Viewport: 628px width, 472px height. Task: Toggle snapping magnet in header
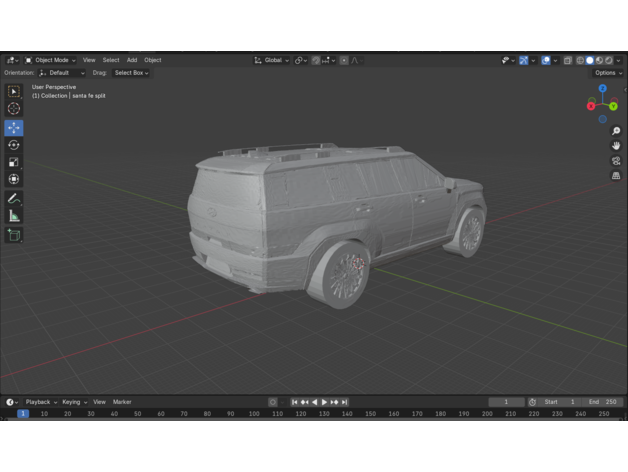click(x=316, y=60)
